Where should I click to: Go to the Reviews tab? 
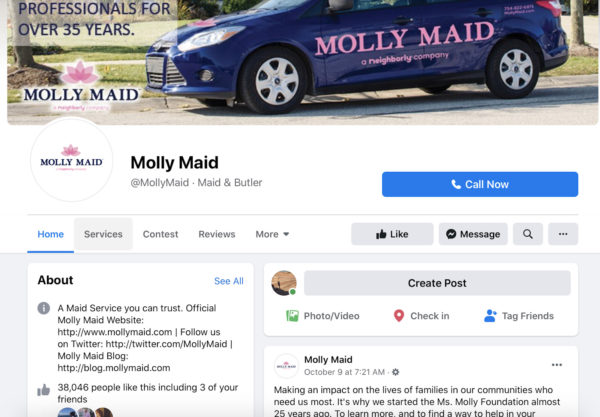pyautogui.click(x=217, y=234)
